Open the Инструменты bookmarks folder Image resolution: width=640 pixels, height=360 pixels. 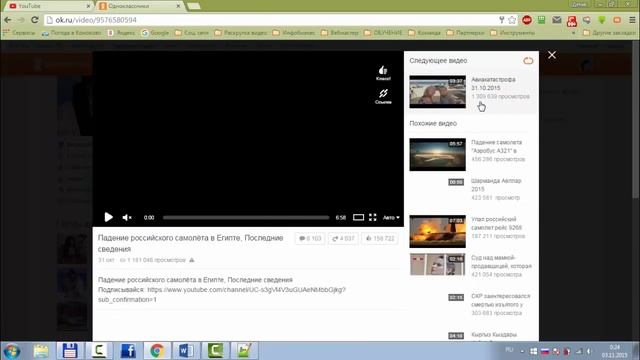(x=513, y=32)
